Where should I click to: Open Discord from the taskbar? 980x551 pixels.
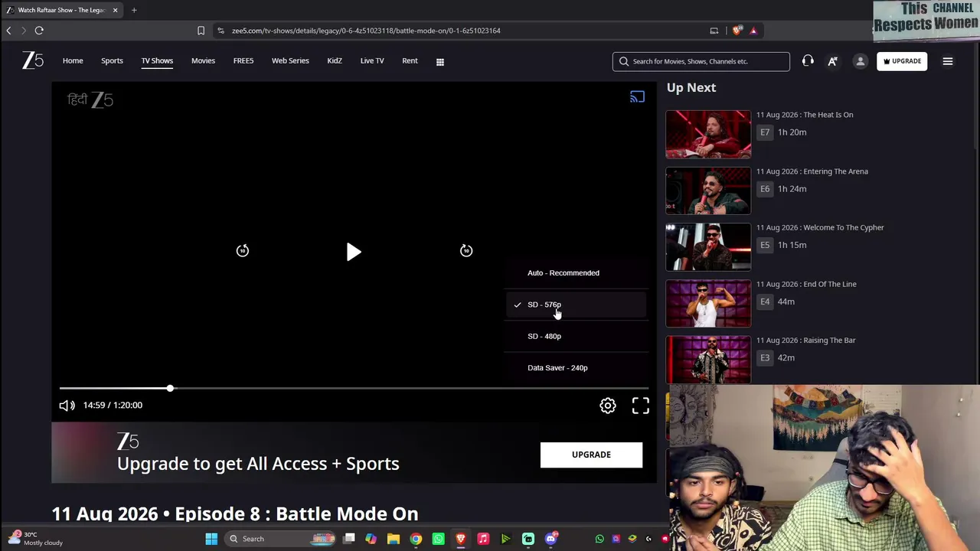pyautogui.click(x=550, y=539)
